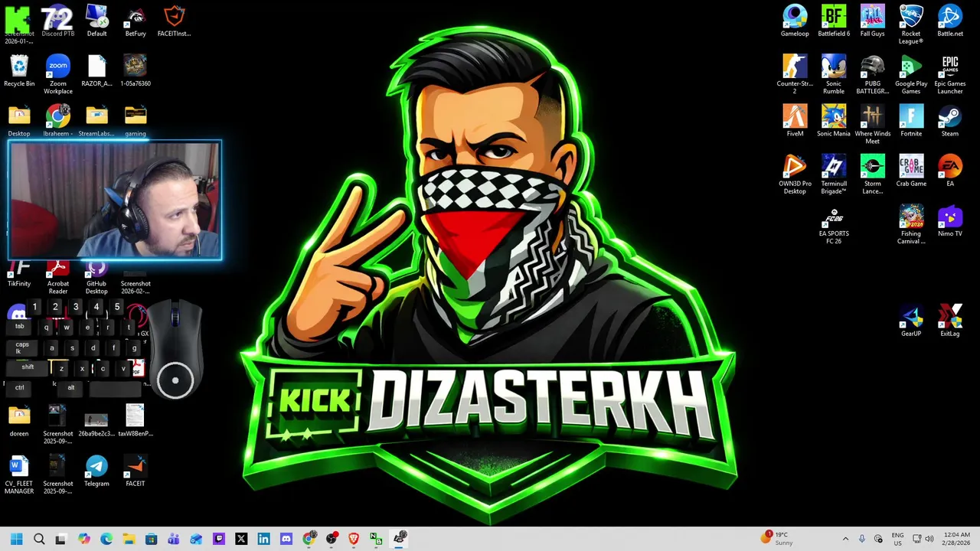Open LinkedIn from the taskbar
Viewport: 980px width, 551px height.
pyautogui.click(x=263, y=539)
